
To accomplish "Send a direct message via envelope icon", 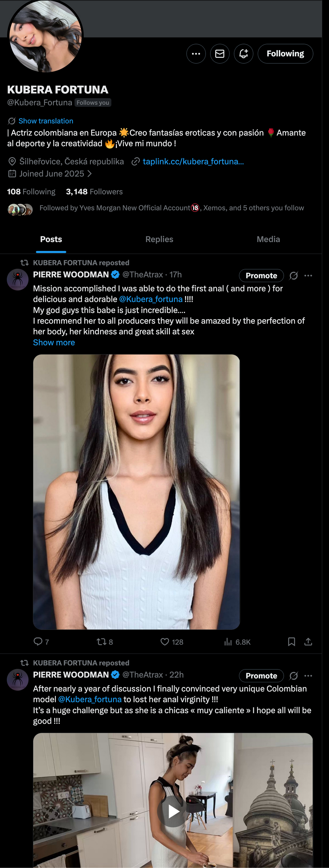I will tap(220, 54).
